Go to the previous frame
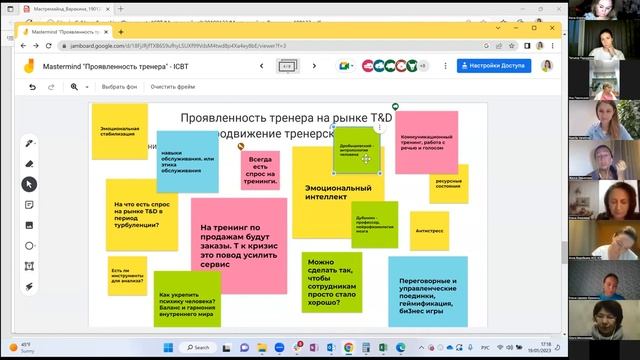This screenshot has height=360, width=640. [262, 66]
